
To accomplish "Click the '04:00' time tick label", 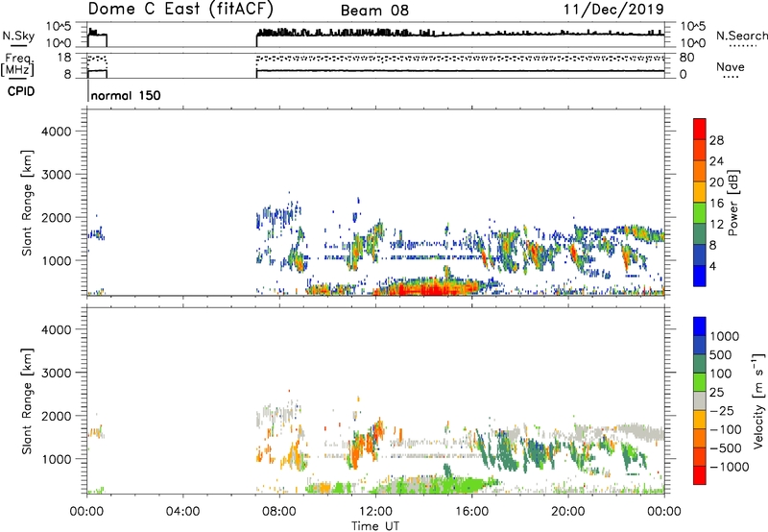I will 182,512.
